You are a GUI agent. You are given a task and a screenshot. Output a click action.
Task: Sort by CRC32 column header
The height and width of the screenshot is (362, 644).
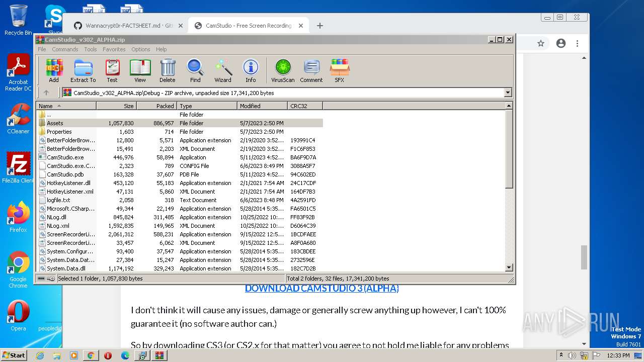point(305,106)
